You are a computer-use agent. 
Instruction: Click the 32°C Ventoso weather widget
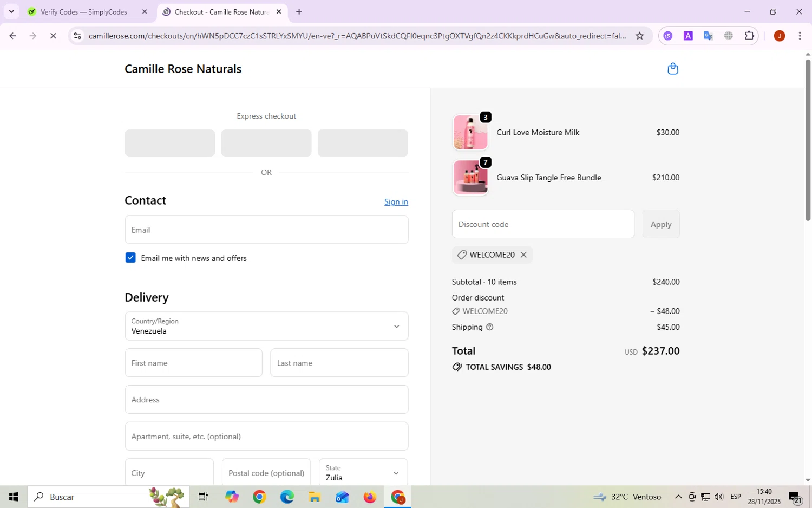click(x=627, y=497)
